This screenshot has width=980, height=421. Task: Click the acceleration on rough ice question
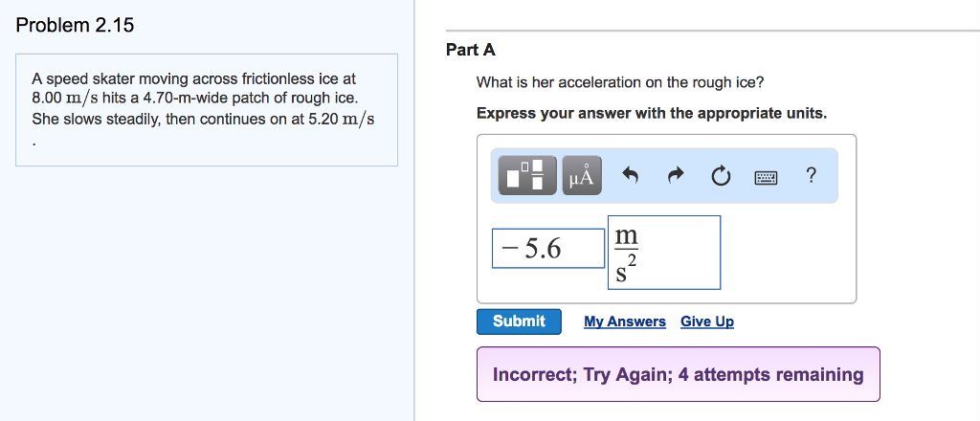pos(620,82)
